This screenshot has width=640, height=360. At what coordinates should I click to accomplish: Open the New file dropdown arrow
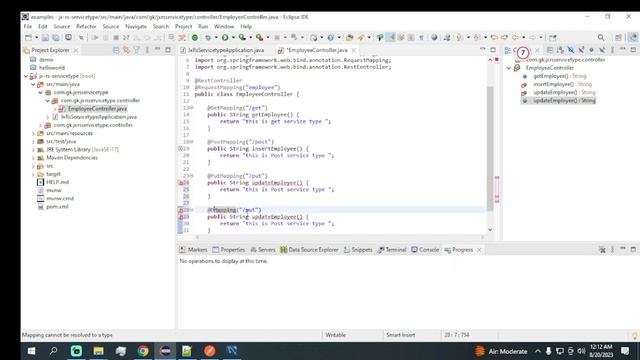pyautogui.click(x=36, y=38)
